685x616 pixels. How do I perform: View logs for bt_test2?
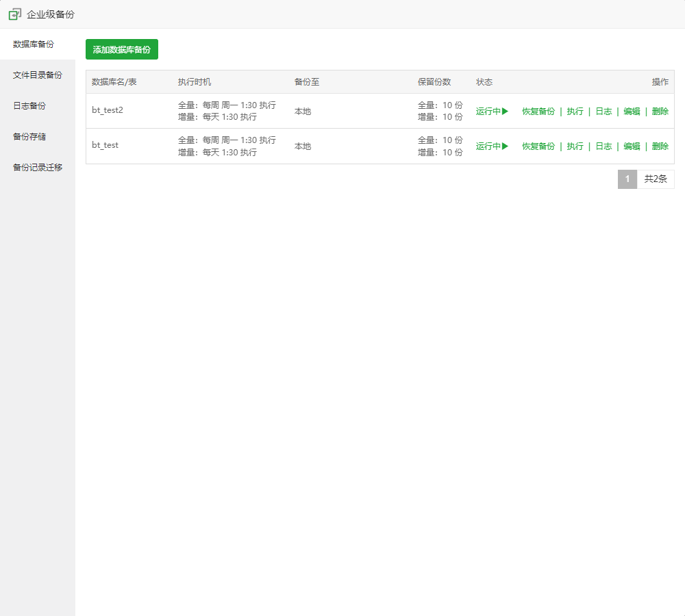point(603,111)
